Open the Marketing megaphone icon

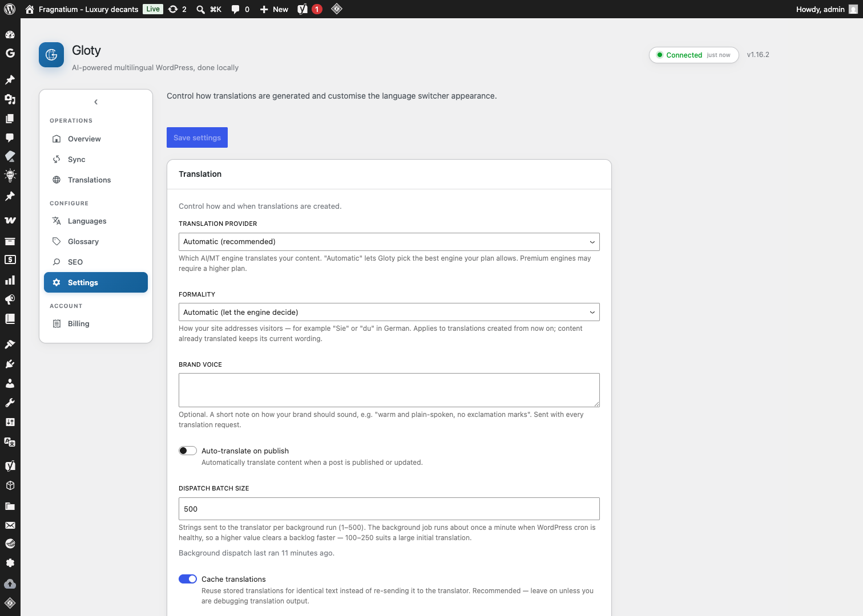tap(10, 299)
